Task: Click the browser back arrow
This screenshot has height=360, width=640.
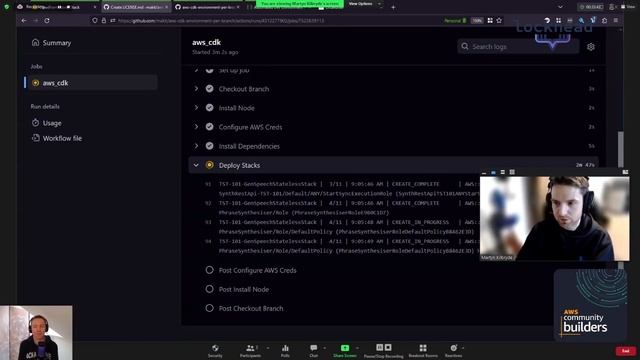Action: coord(24,20)
